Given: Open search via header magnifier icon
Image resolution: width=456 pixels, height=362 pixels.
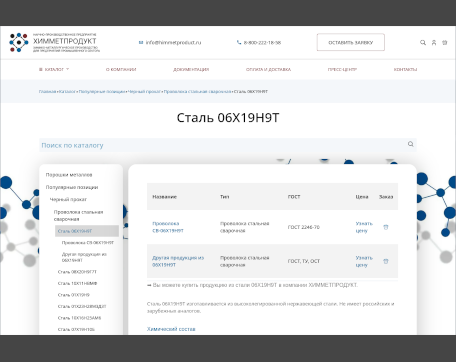Looking at the screenshot, I should coord(423,42).
